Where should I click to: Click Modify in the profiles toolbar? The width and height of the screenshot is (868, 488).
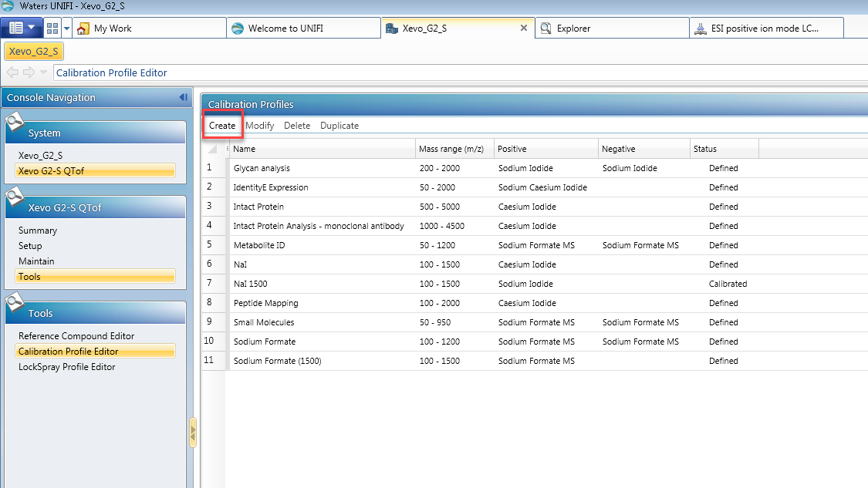[x=259, y=126]
